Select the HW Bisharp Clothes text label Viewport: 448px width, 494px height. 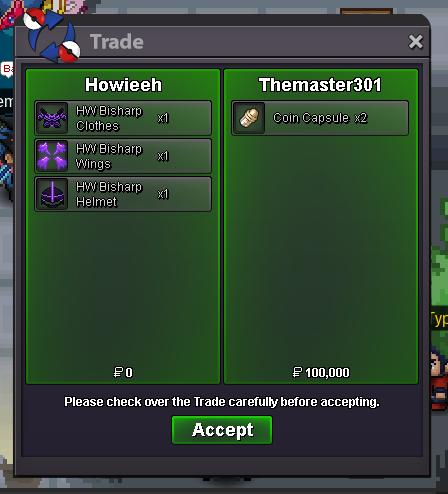[109, 118]
